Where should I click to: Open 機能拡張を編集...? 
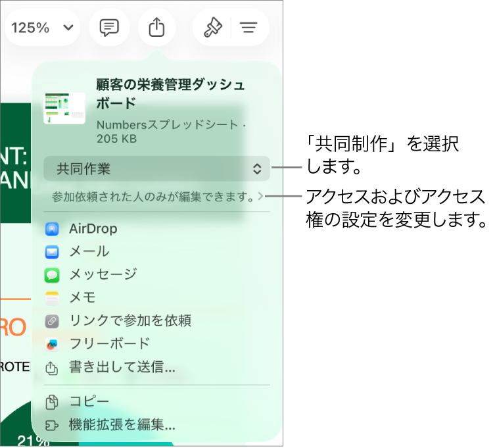click(x=122, y=425)
